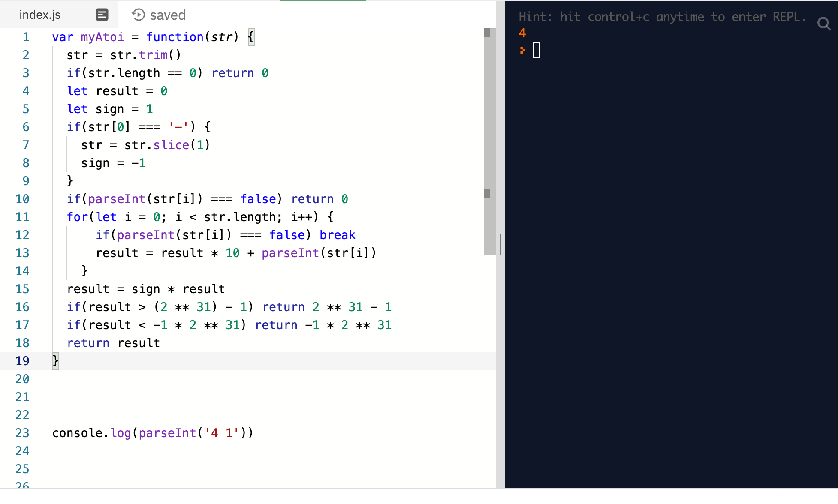Viewport: 838px width, 504px height.
Task: Click the history/restore icon near 'saved'
Action: (137, 15)
